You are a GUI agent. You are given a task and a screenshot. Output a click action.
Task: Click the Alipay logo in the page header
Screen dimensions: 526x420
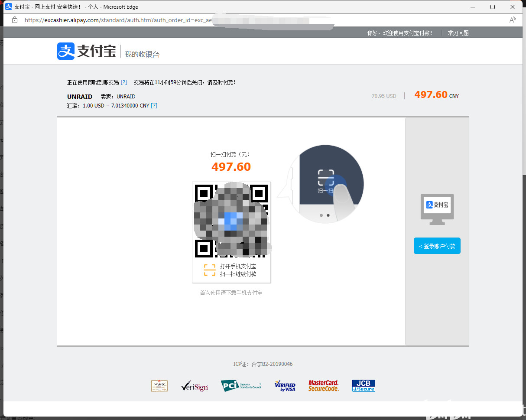pyautogui.click(x=87, y=51)
